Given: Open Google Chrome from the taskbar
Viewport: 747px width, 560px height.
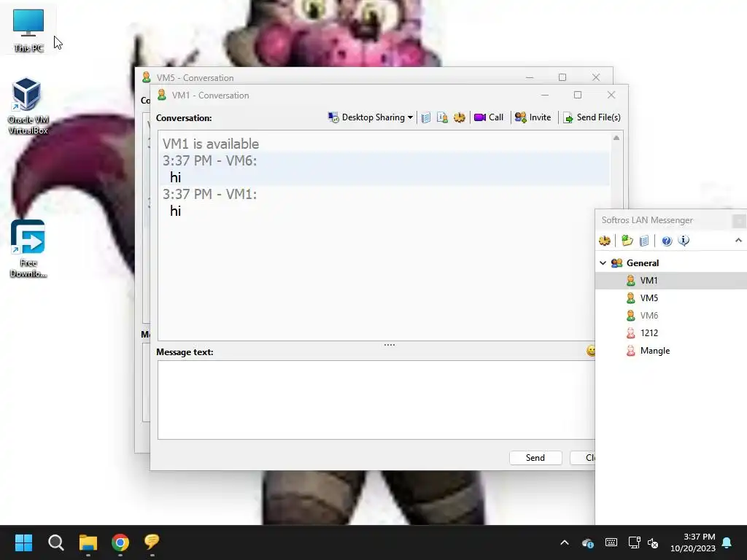Looking at the screenshot, I should coord(120,542).
